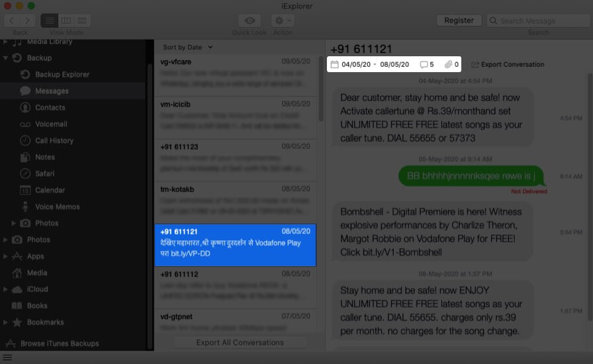Click the Backup Explorer icon
The width and height of the screenshot is (593, 364).
(x=25, y=75)
